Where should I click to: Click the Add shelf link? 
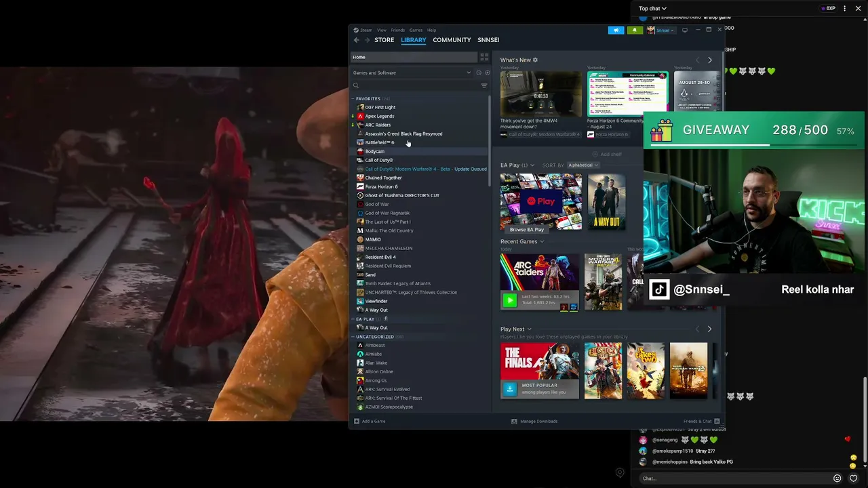(611, 155)
